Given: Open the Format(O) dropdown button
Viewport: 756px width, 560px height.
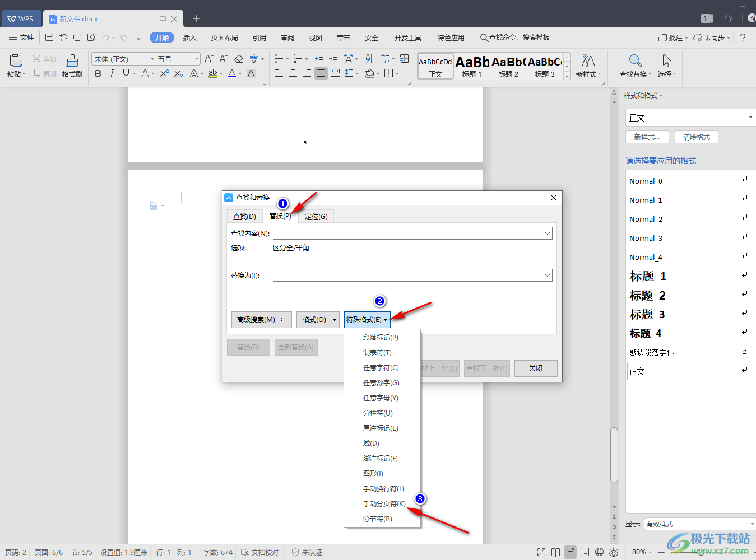Looking at the screenshot, I should tap(318, 320).
